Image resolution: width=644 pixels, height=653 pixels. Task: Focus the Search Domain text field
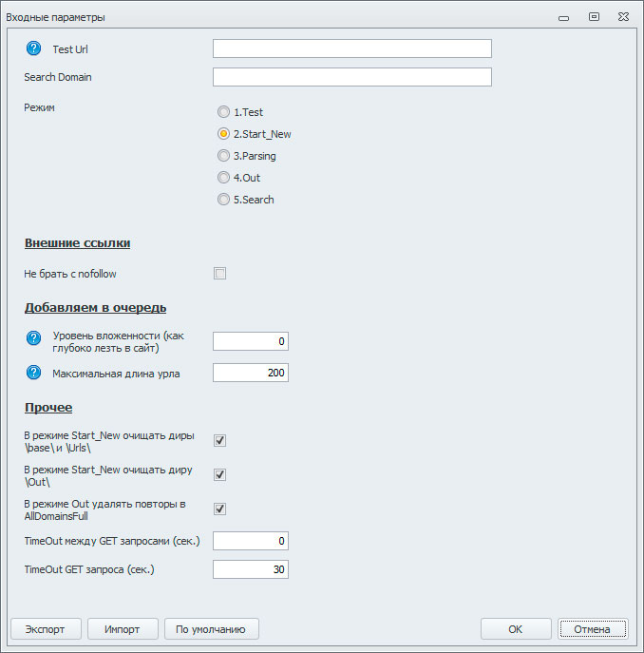[x=351, y=77]
